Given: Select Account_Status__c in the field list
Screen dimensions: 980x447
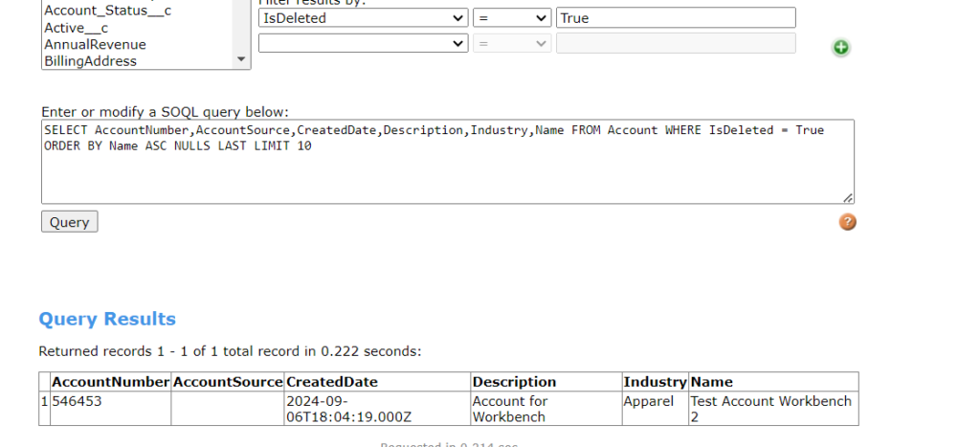Looking at the screenshot, I should point(107,11).
